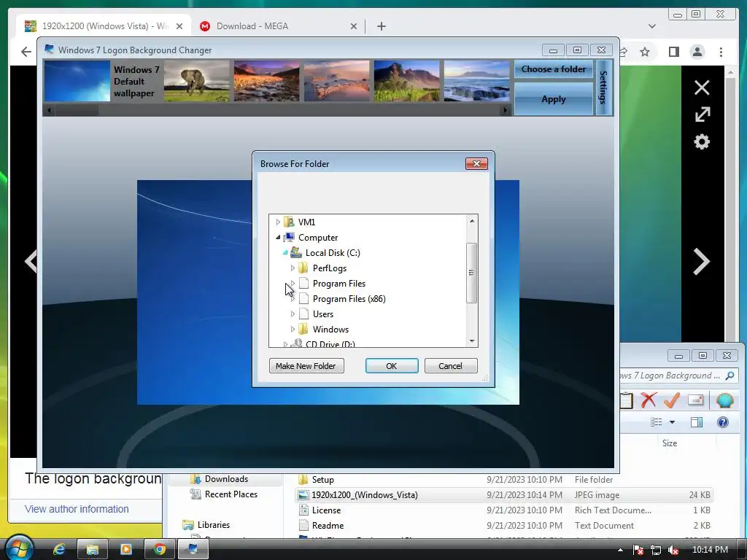The image size is (747, 560).
Task: Click the folder tree scrollbar thumb
Action: coord(472,273)
